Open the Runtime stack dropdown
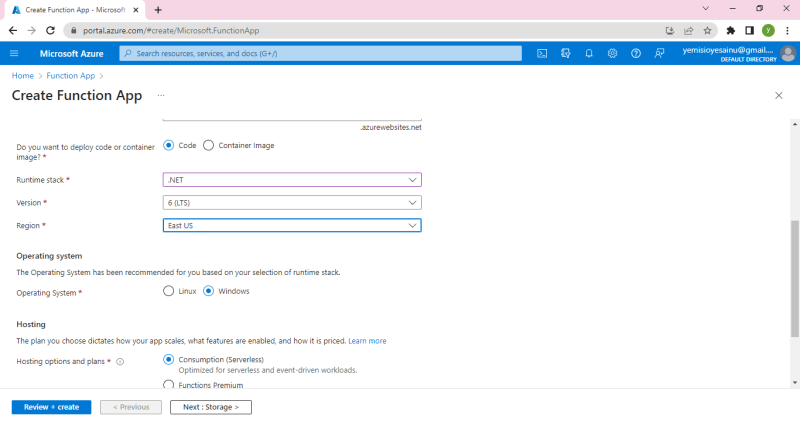This screenshot has width=800, height=426. coord(292,180)
